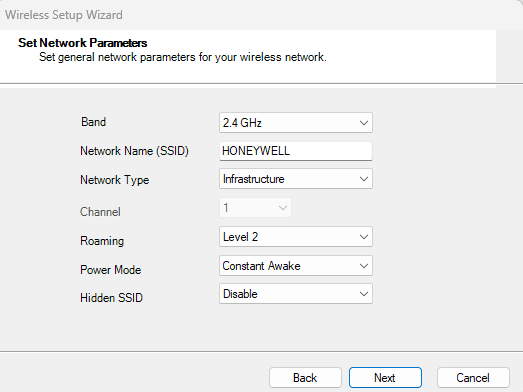This screenshot has height=392, width=523.
Task: Click the Set Network Parameters heading
Action: [82, 43]
